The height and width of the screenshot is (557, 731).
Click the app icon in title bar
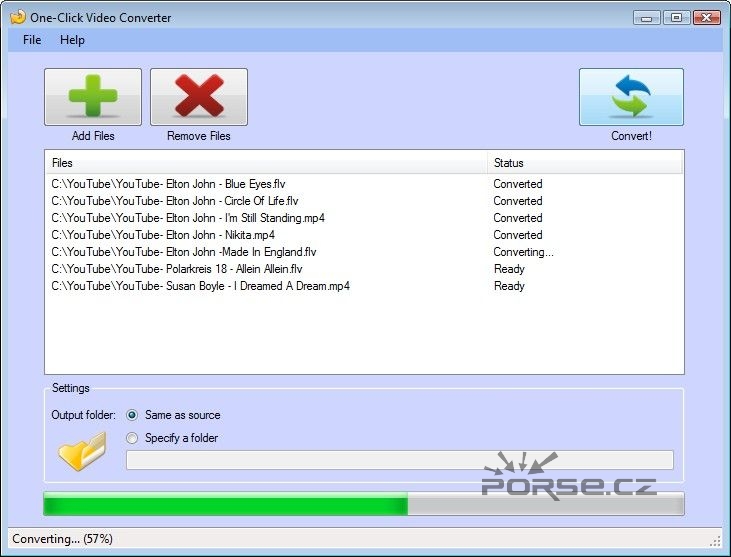17,17
